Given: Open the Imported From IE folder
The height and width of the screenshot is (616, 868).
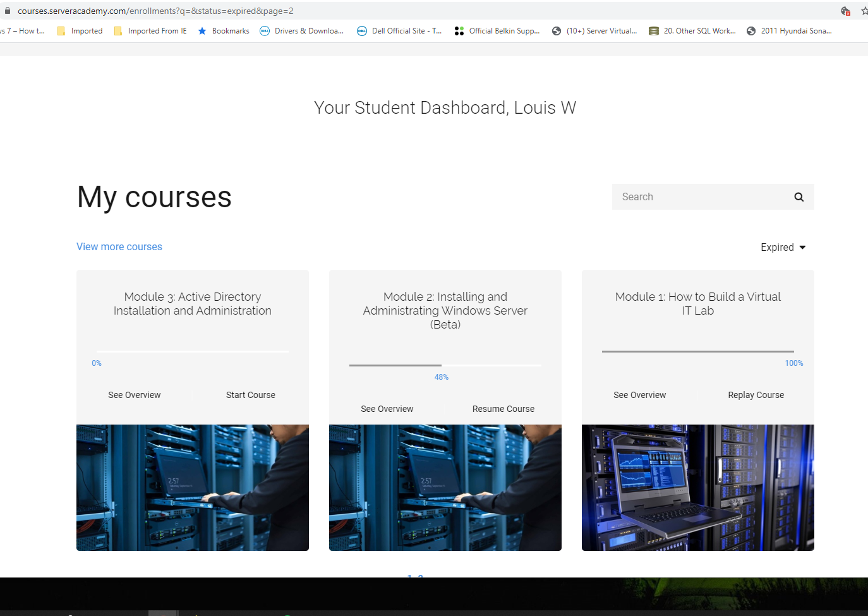Looking at the screenshot, I should tap(150, 31).
